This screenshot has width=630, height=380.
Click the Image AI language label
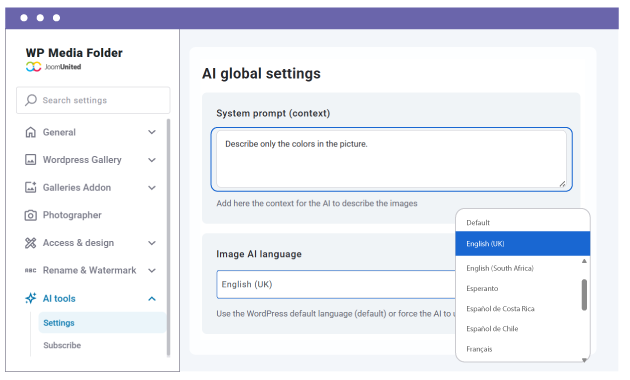click(259, 254)
